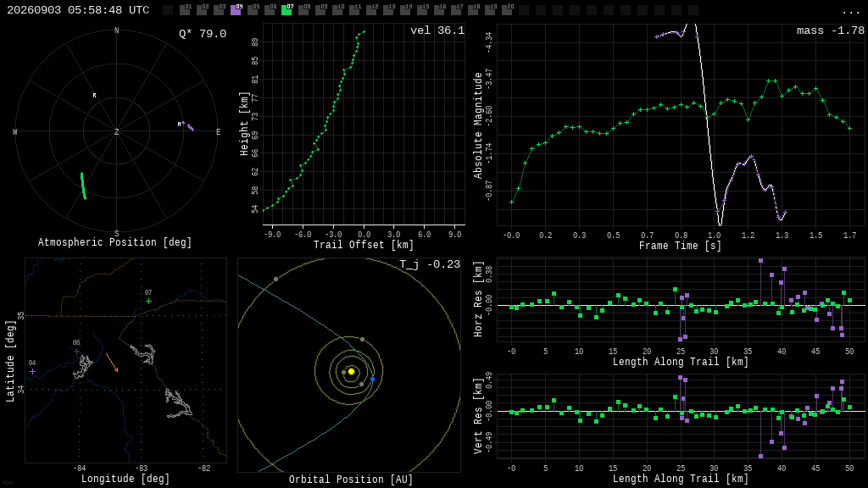Click the Q* 79.0 quality value
Image resolution: width=868 pixels, height=488 pixels.
203,34
